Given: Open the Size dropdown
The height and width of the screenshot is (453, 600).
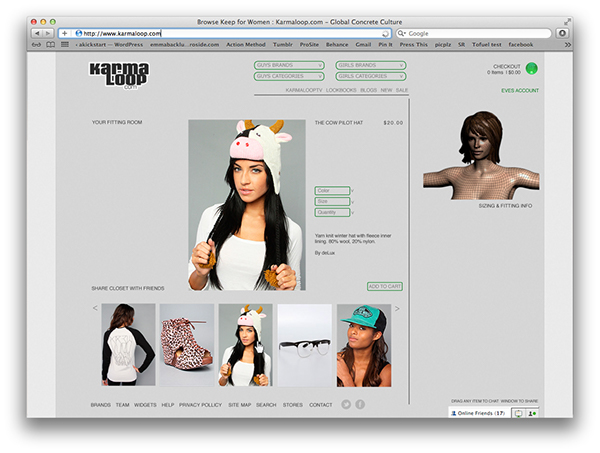Looking at the screenshot, I should [x=333, y=201].
